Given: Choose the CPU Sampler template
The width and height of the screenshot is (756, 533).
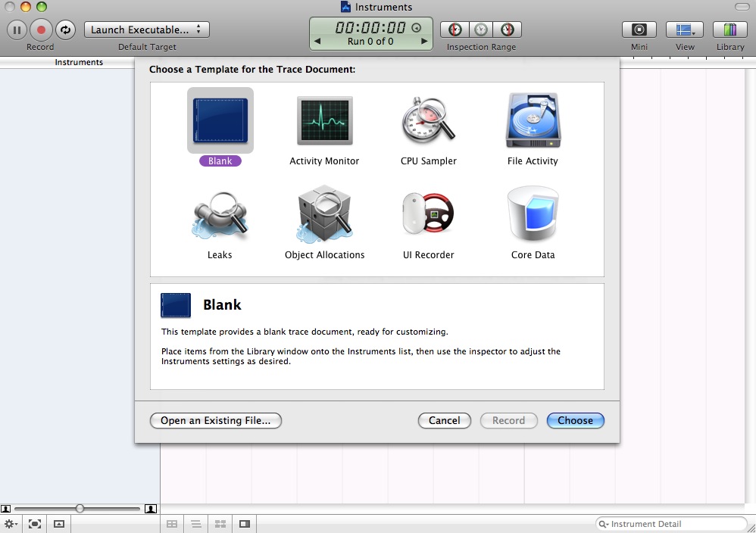Looking at the screenshot, I should 428,120.
